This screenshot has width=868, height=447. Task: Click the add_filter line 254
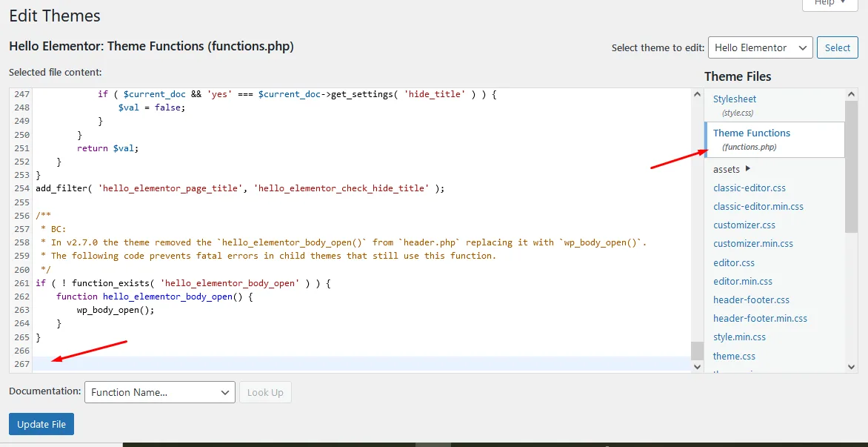(x=240, y=188)
